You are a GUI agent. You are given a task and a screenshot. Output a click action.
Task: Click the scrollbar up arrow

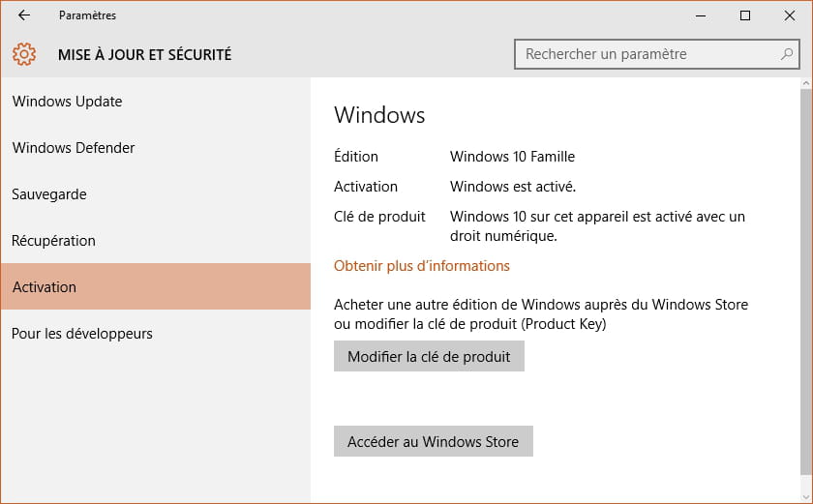pos(806,83)
